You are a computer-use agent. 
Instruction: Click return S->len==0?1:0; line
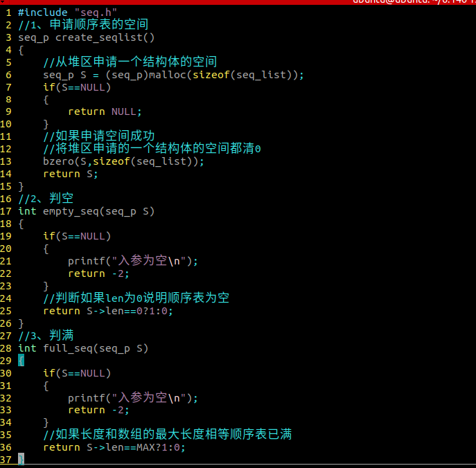point(108,311)
